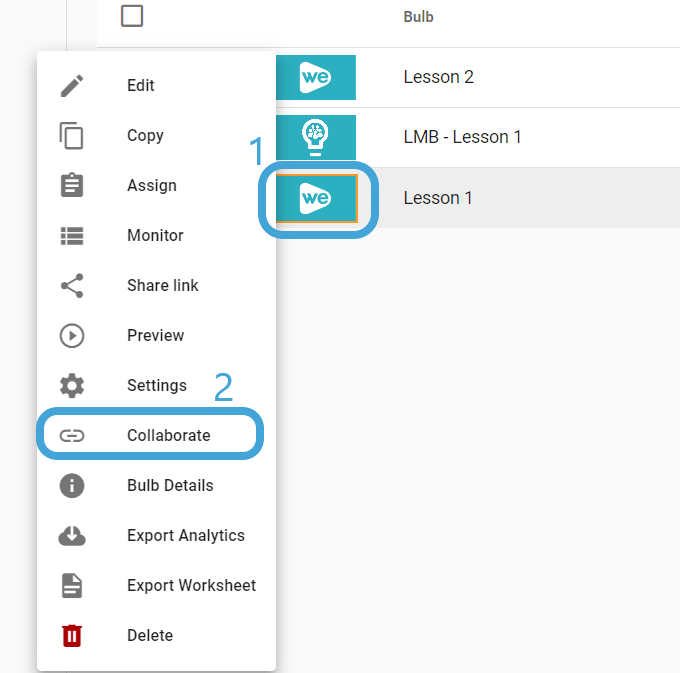
Task: Click the Share link icon
Action: tap(72, 285)
